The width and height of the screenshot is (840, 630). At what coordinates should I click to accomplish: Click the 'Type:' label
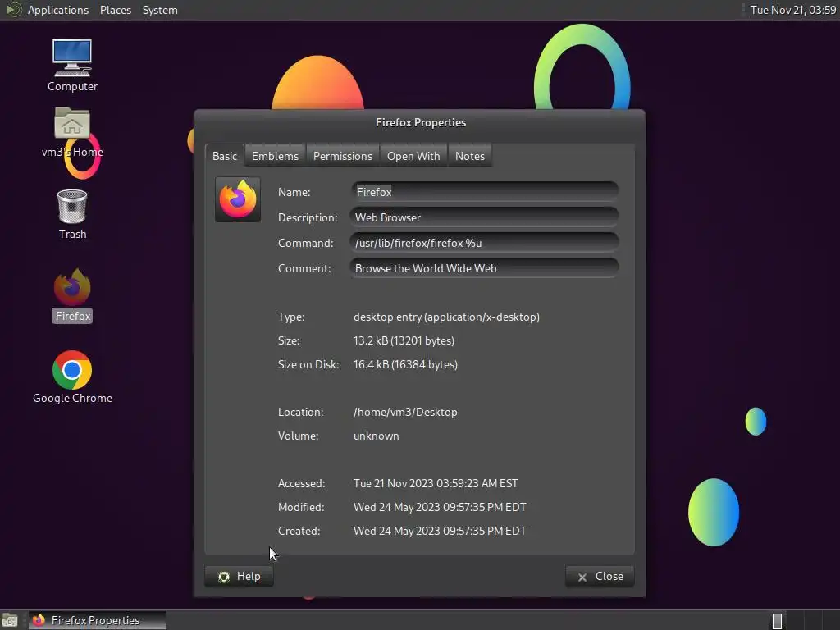click(x=291, y=317)
